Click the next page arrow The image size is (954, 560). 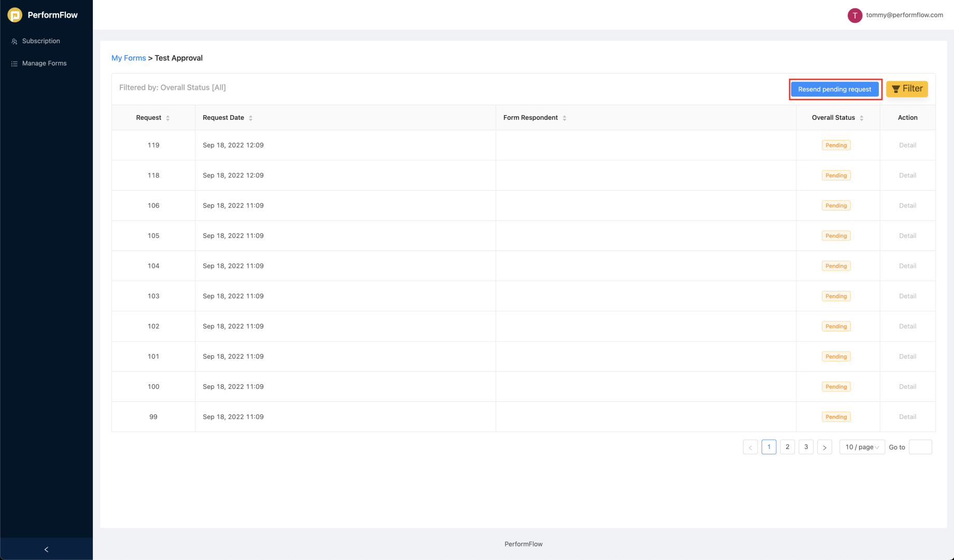tap(824, 446)
